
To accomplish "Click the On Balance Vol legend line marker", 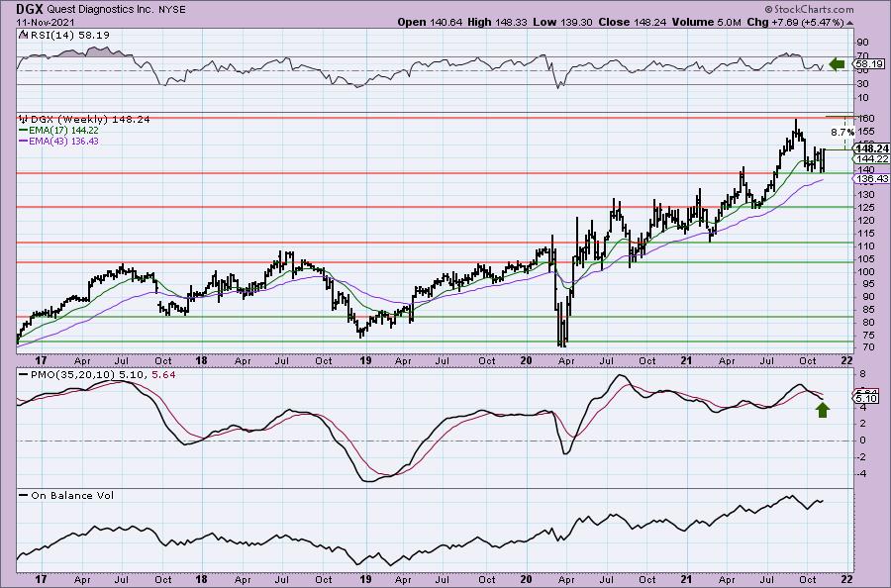I will click(x=24, y=495).
